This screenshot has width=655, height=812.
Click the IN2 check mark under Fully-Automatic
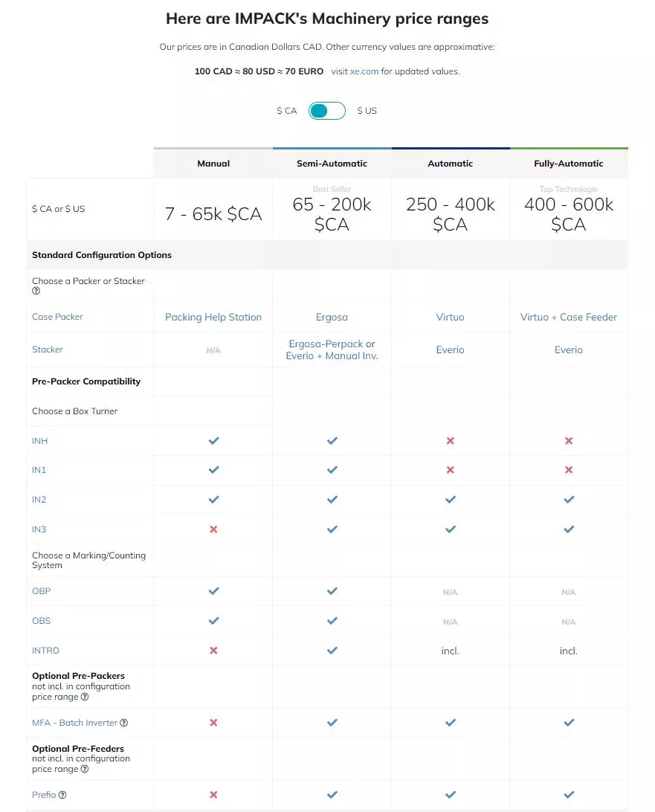(x=569, y=500)
